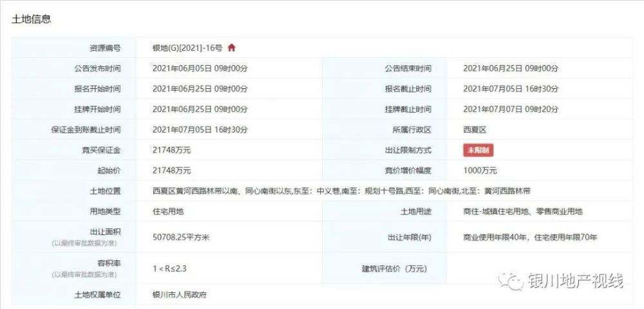Image resolution: width=644 pixels, height=309 pixels.
Task: Click the 用地类型 label
Action: click(105, 212)
